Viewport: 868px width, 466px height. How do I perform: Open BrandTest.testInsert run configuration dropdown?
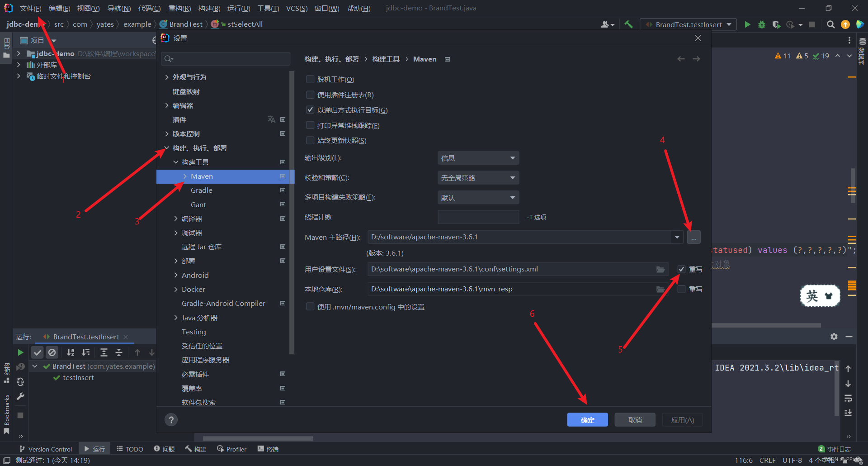[x=688, y=24]
